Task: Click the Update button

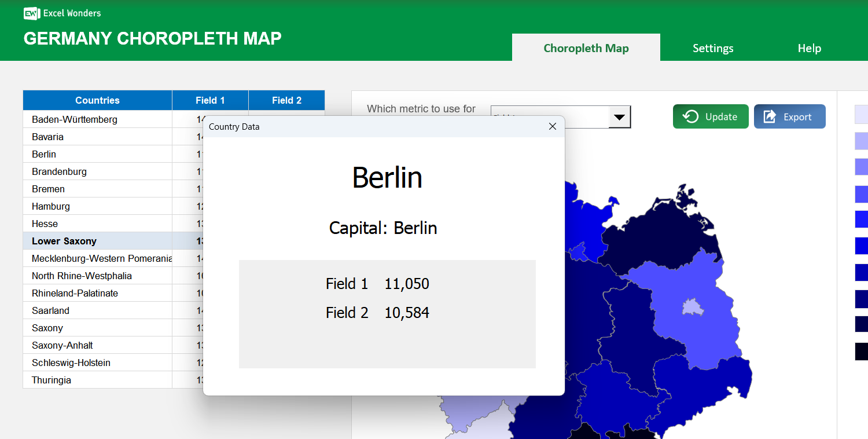Action: [x=711, y=116]
